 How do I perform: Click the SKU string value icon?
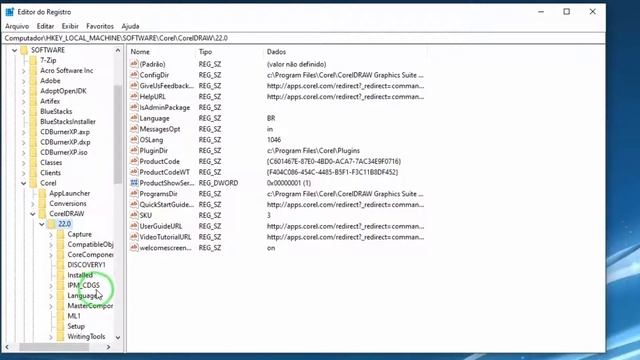click(134, 215)
